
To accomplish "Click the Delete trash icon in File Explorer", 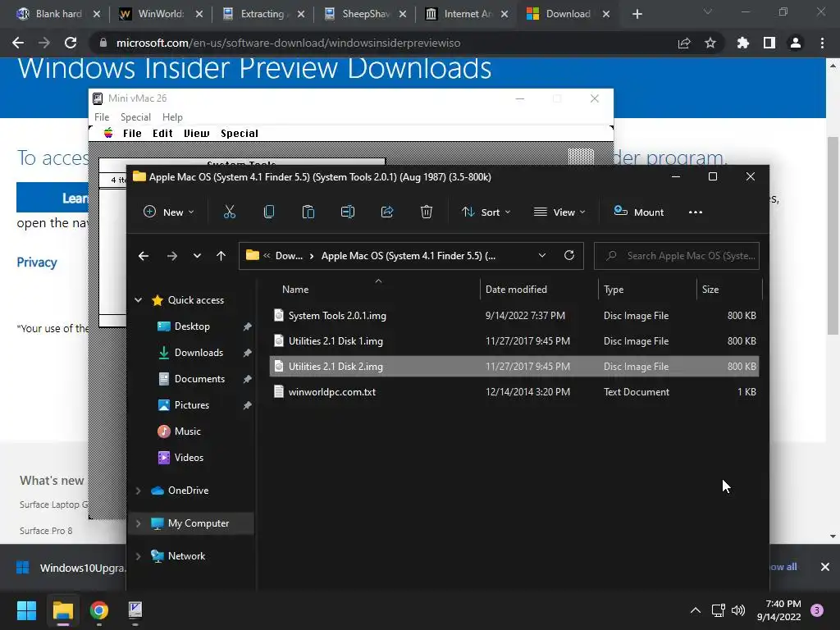I will click(x=427, y=212).
